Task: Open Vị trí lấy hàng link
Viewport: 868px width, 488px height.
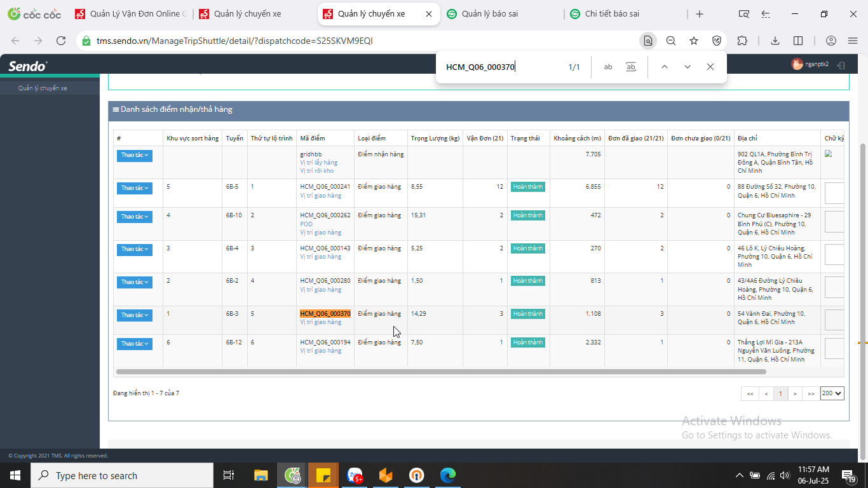Action: click(319, 163)
